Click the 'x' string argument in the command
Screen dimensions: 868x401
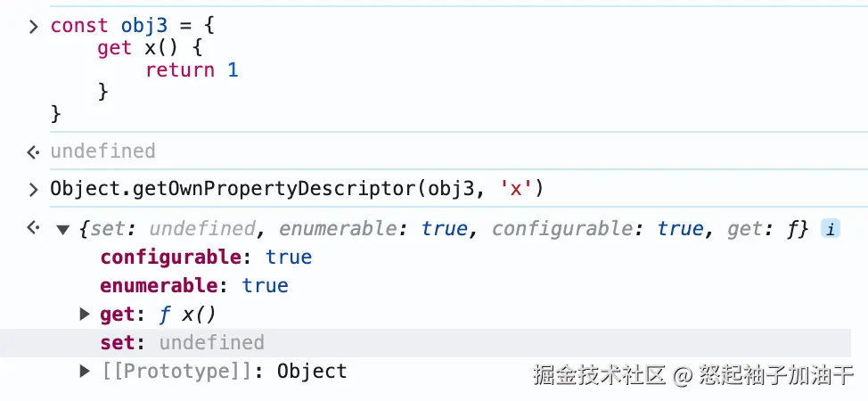point(516,189)
